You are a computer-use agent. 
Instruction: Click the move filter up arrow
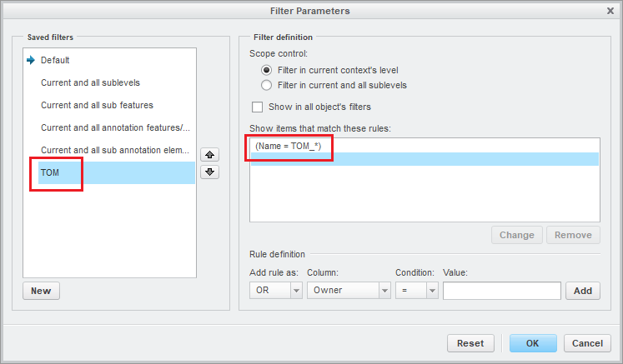(211, 155)
